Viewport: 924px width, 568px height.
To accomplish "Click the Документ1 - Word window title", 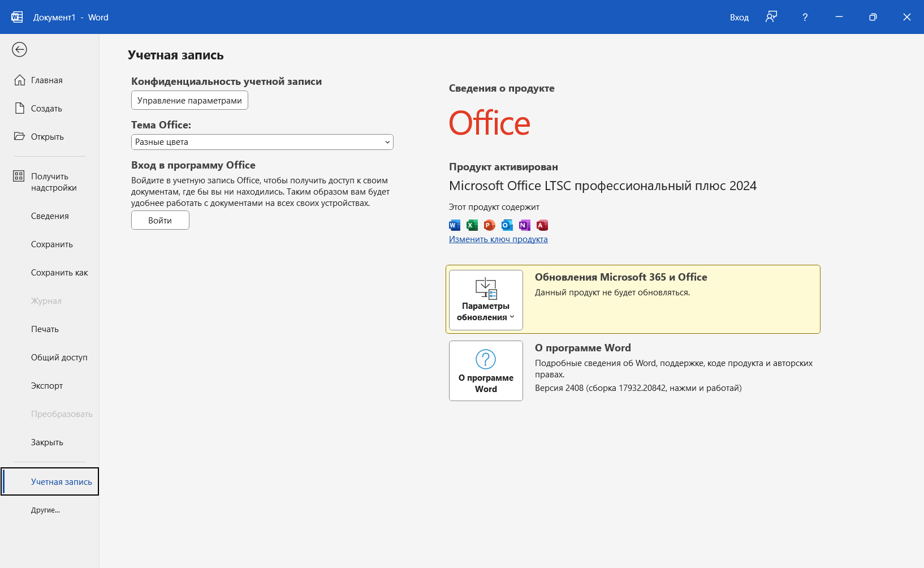I will (71, 18).
